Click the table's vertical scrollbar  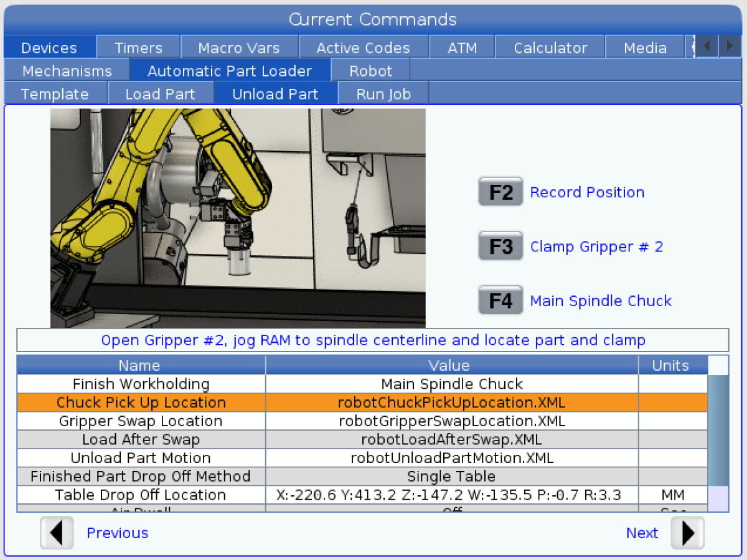(718, 429)
